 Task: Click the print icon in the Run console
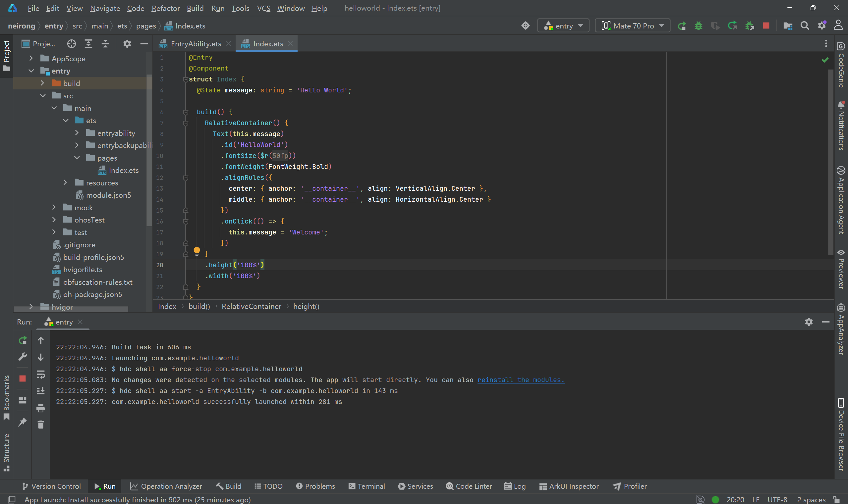coord(40,408)
